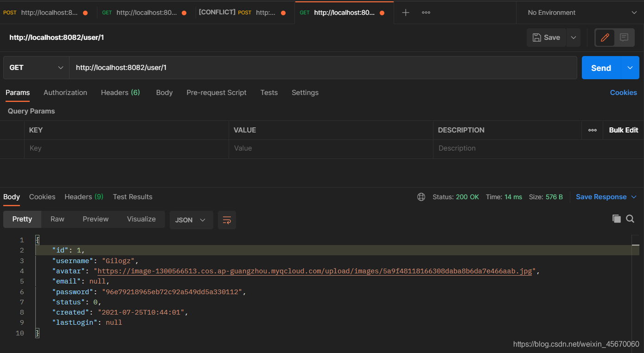Expand Send button options arrow
Image resolution: width=644 pixels, height=353 pixels.
click(630, 68)
